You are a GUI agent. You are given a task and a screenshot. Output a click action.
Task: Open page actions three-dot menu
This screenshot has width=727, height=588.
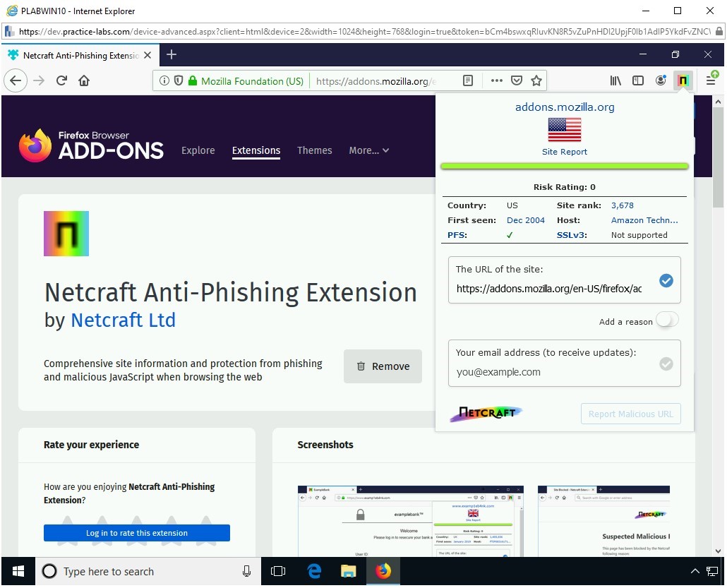click(x=497, y=80)
